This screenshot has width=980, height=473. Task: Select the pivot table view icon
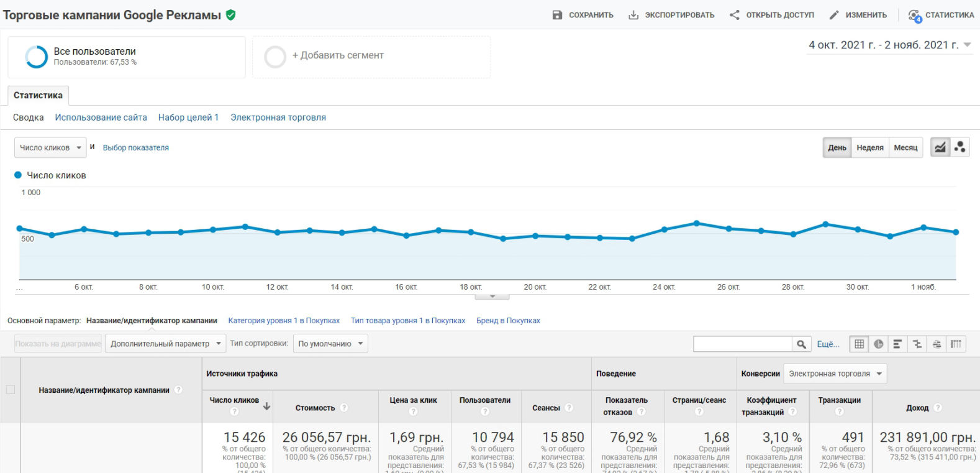pos(956,344)
